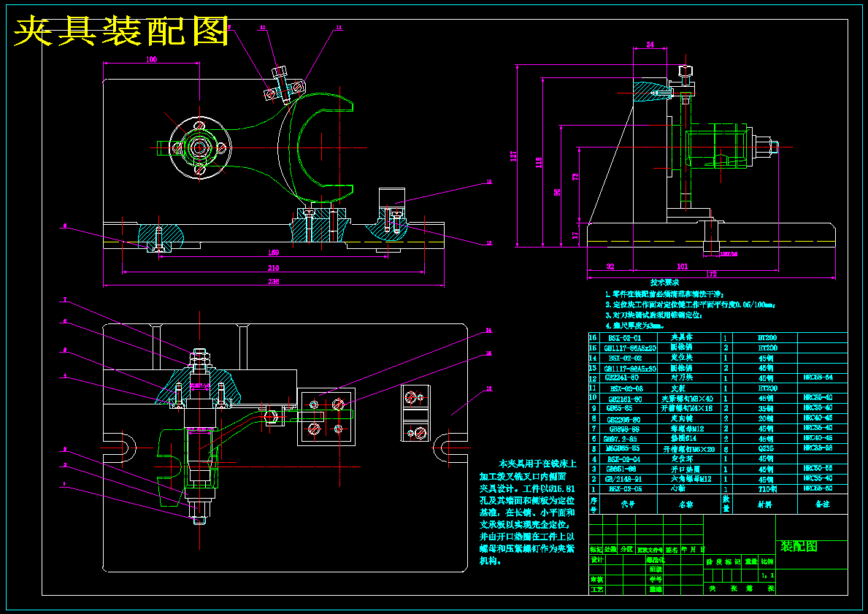Select part code GB97.2-85 in row 6
The image size is (868, 614).
[x=620, y=439]
